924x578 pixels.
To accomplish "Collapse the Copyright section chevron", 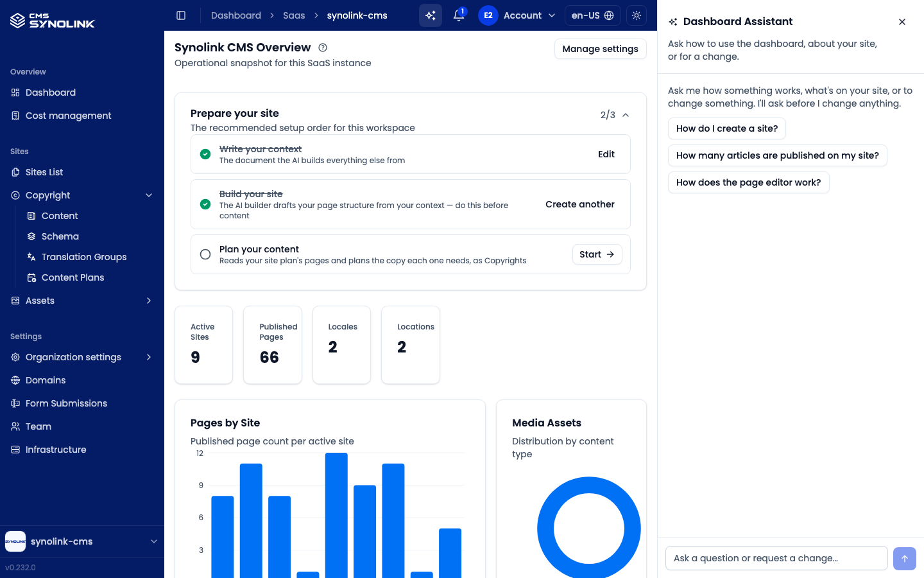I will click(149, 195).
